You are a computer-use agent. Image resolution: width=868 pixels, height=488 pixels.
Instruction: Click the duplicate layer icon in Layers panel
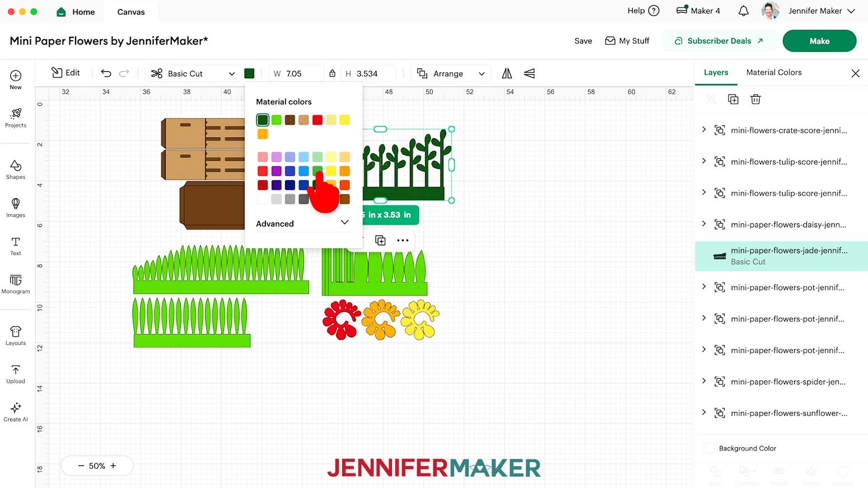pos(733,99)
